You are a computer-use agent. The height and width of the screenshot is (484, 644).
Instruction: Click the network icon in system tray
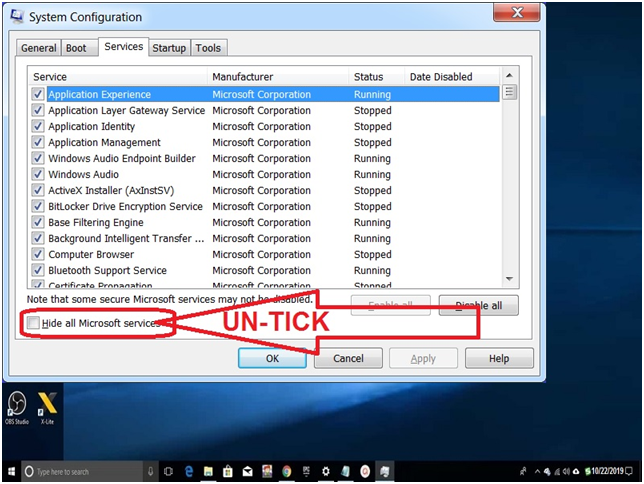tap(557, 471)
